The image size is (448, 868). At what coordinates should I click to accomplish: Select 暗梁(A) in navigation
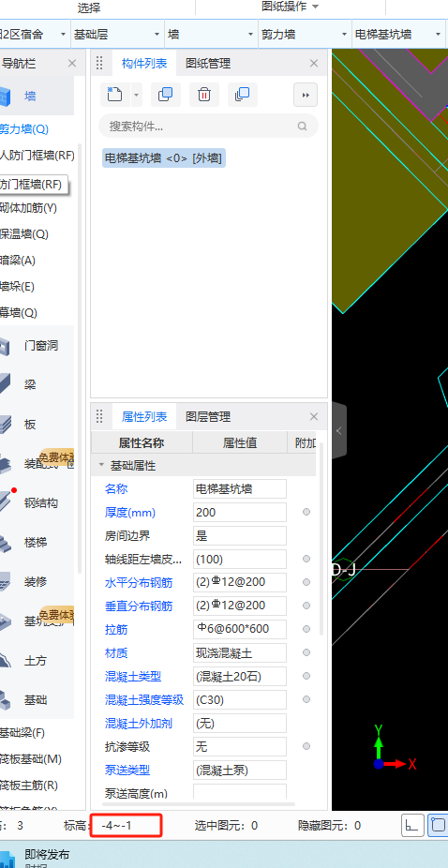click(x=18, y=261)
